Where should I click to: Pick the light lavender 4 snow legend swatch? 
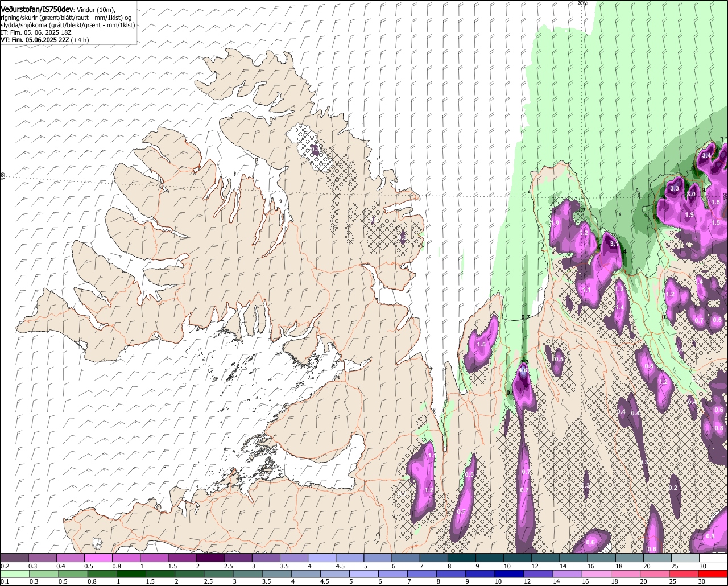click(x=321, y=558)
